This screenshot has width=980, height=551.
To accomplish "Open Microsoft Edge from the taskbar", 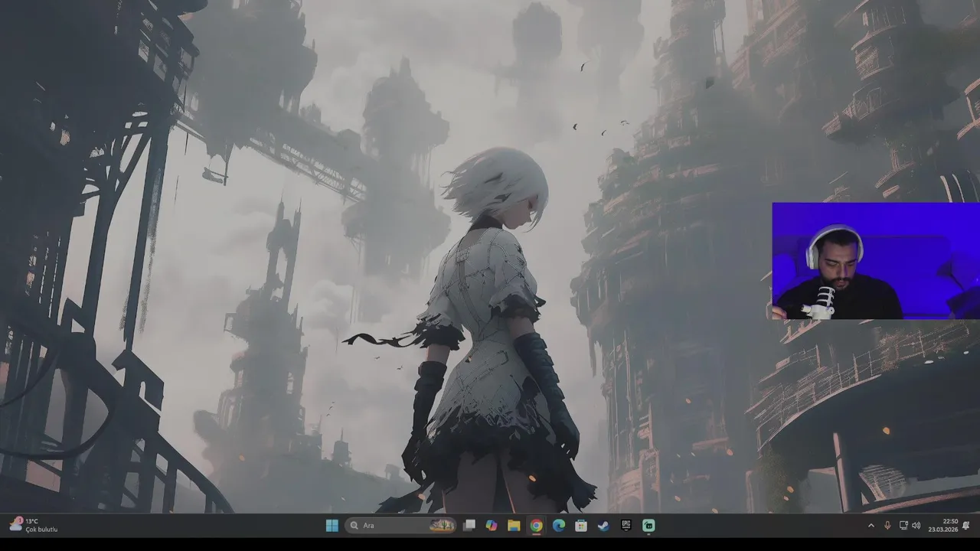I will click(559, 525).
